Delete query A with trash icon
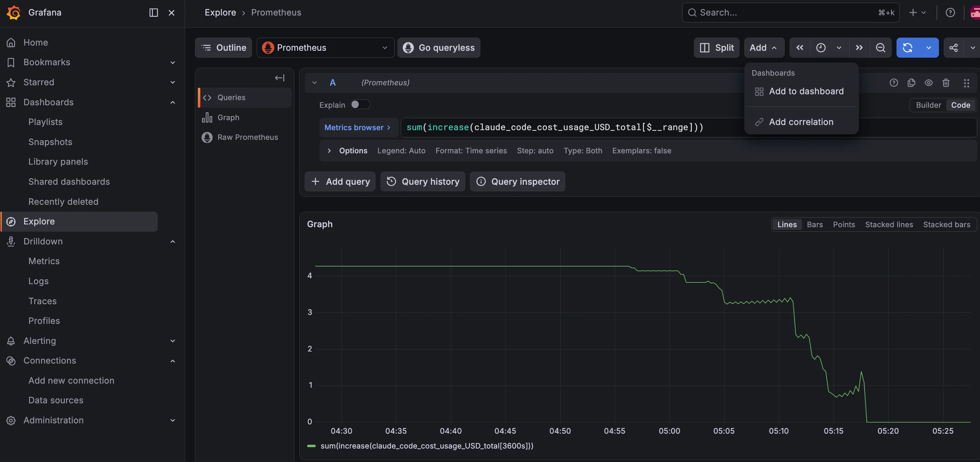The height and width of the screenshot is (462, 980). [x=946, y=83]
